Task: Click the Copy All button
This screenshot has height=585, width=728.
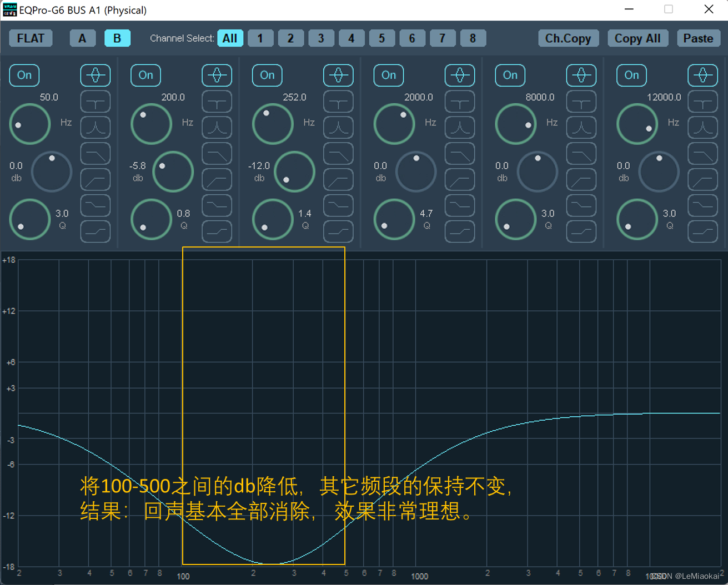Action: coord(637,38)
